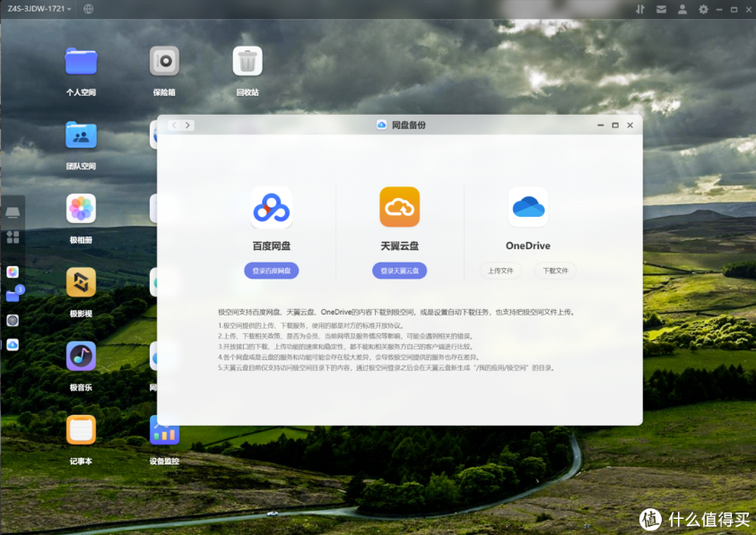This screenshot has height=535, width=756.
Task: Maximize the 网盘备份 window
Action: point(615,125)
